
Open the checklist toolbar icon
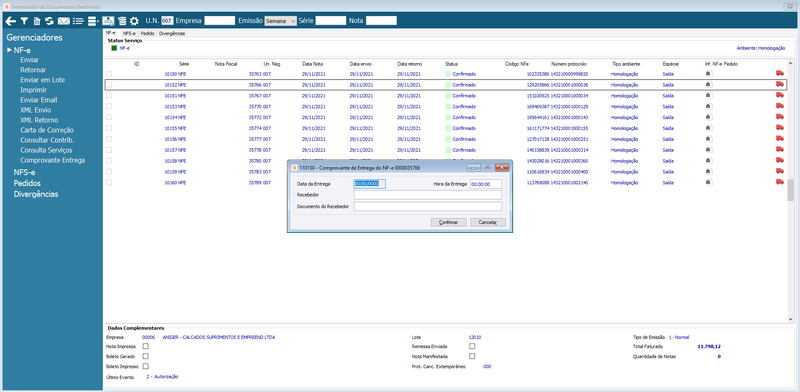pyautogui.click(x=78, y=21)
